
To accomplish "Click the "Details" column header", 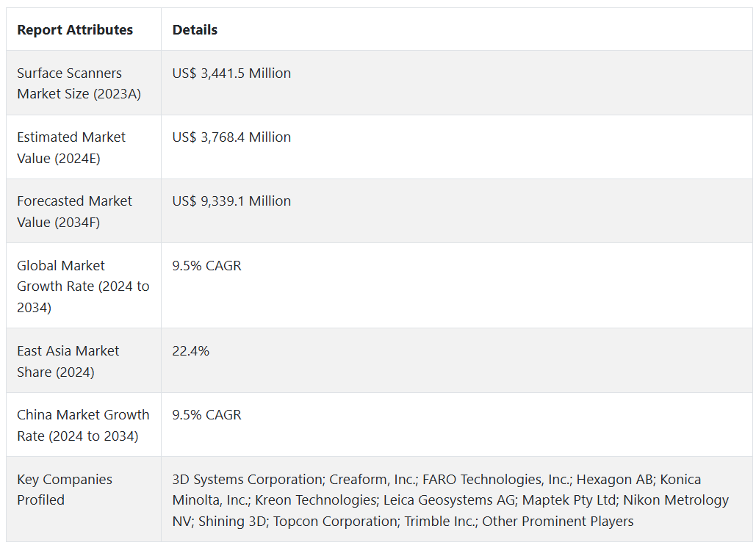I will click(195, 30).
